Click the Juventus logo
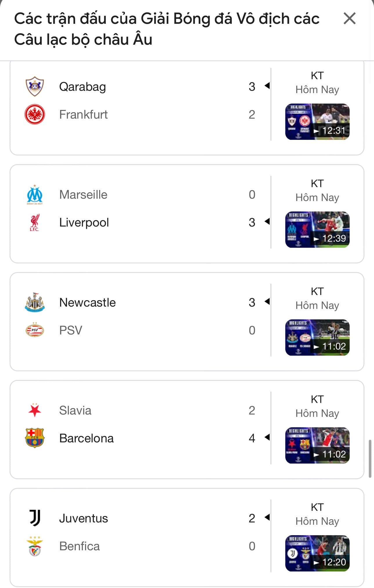The image size is (374, 588). click(35, 518)
